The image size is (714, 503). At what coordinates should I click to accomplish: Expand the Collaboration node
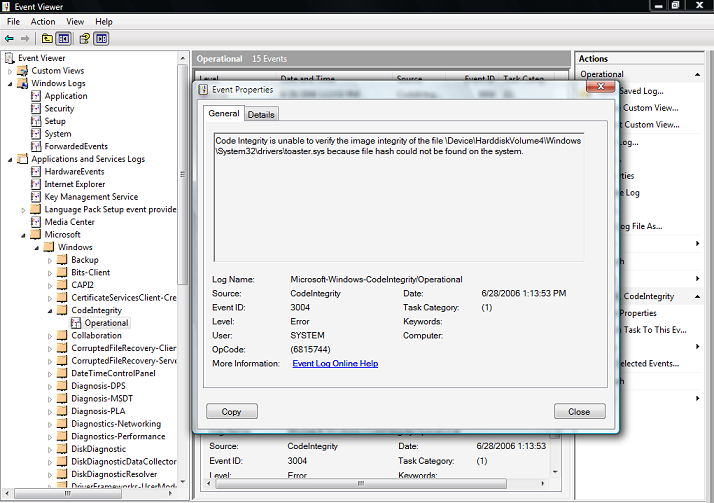(50, 336)
